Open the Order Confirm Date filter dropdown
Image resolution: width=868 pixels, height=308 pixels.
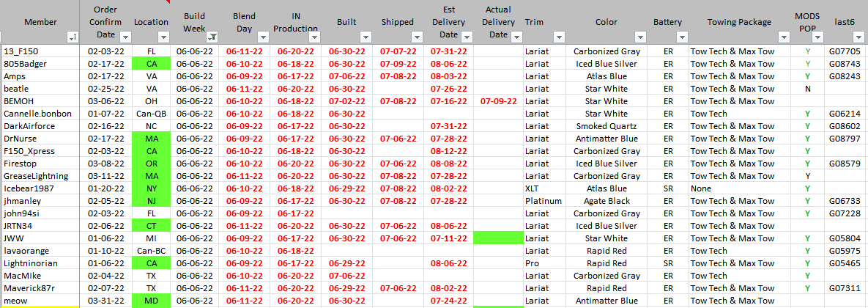tap(125, 36)
